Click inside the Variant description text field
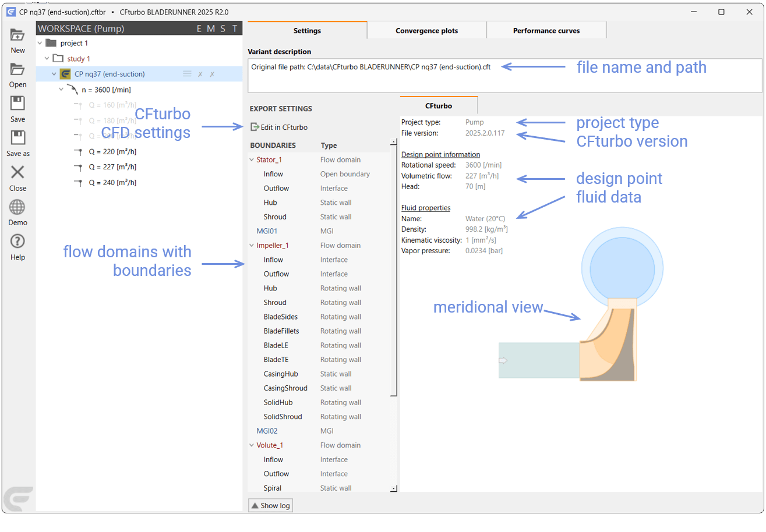This screenshot has width=766, height=532. coord(504,76)
